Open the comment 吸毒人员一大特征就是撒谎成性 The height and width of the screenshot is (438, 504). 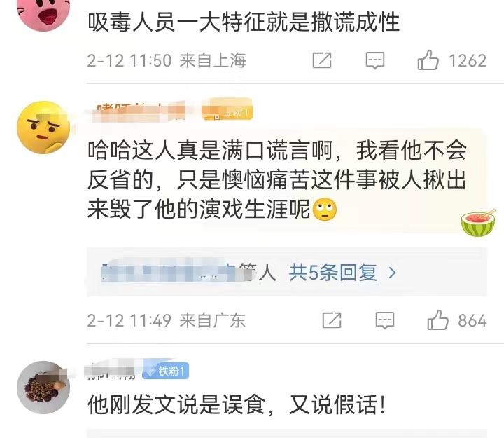[x=244, y=22]
